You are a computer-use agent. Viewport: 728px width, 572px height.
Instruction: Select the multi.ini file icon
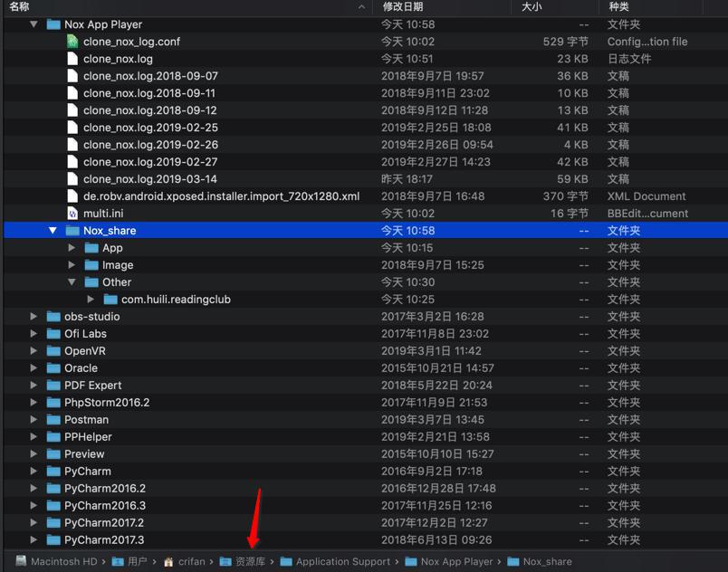[72, 214]
